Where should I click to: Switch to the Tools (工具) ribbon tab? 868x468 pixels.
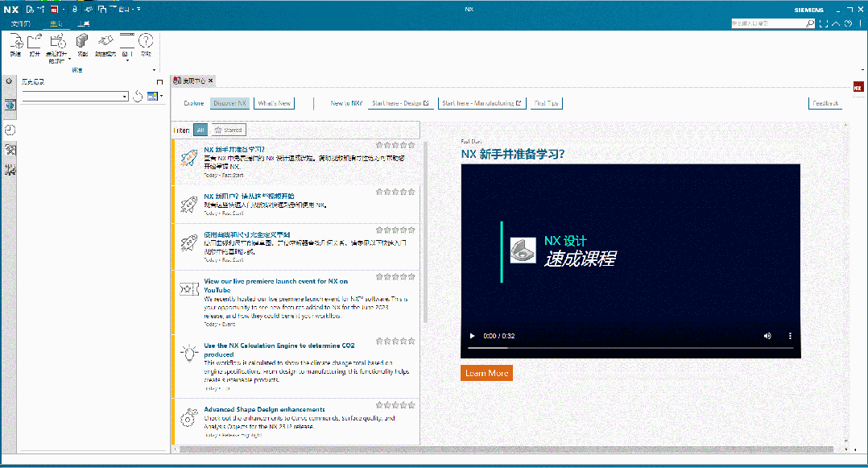coord(84,23)
